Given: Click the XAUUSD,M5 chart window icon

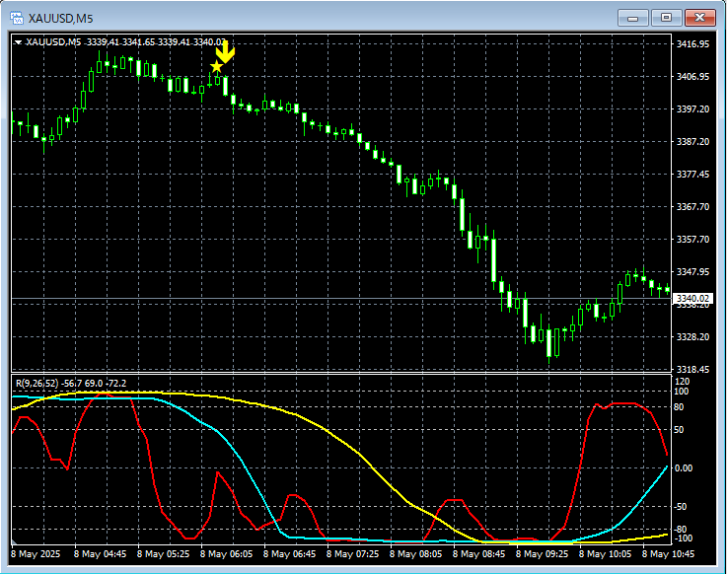Looking at the screenshot, I should [17, 18].
